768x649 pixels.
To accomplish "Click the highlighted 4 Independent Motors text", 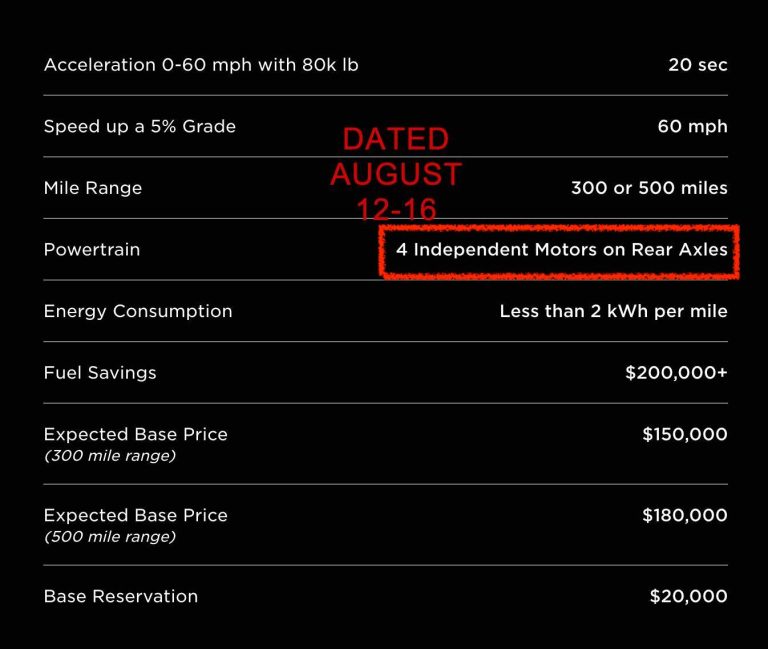I will click(x=562, y=250).
